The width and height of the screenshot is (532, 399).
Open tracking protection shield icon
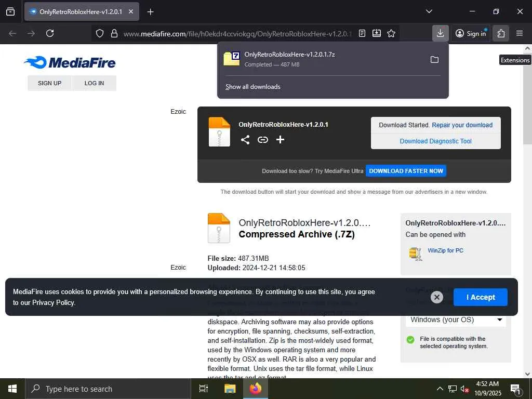pos(99,33)
